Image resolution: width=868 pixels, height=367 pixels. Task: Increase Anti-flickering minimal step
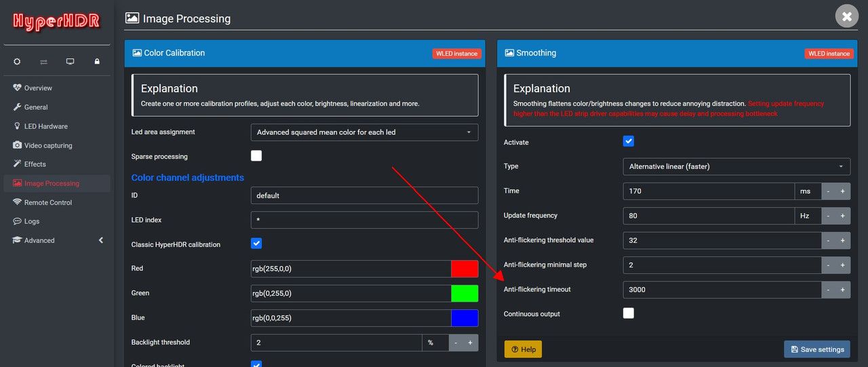(x=843, y=265)
